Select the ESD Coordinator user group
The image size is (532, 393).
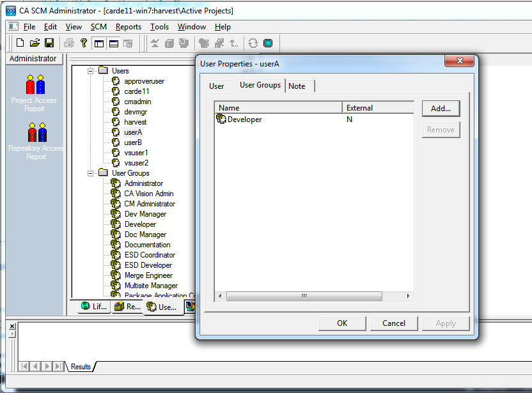150,255
